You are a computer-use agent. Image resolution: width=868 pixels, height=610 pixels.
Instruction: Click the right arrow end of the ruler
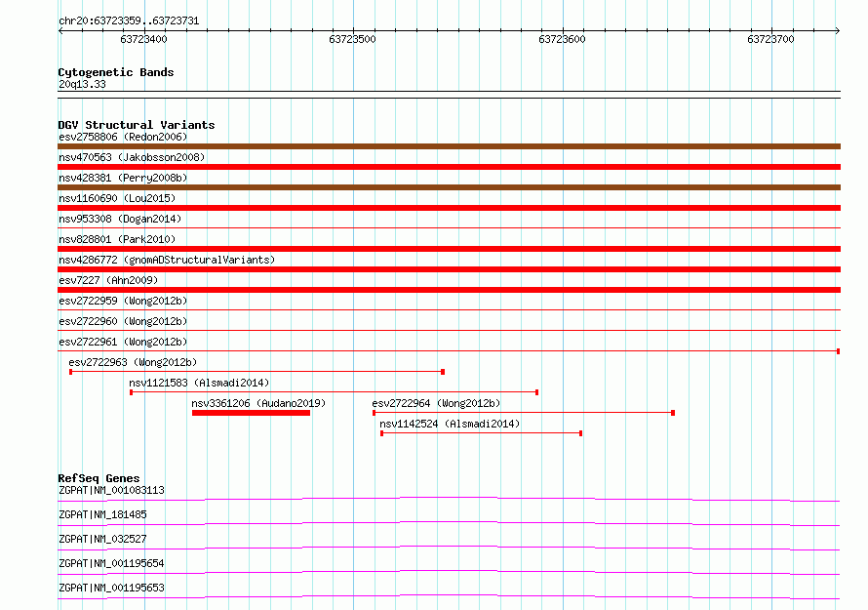click(838, 30)
